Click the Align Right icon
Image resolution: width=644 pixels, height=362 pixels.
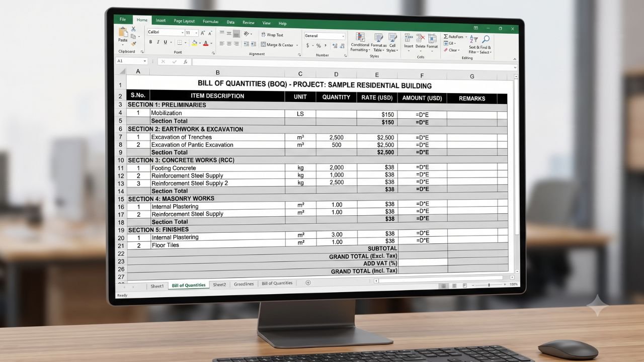click(x=236, y=44)
